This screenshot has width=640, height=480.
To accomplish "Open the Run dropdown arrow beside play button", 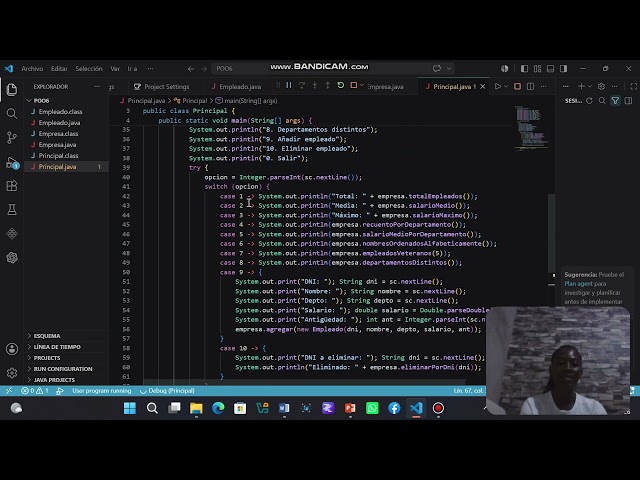I will click(x=506, y=87).
